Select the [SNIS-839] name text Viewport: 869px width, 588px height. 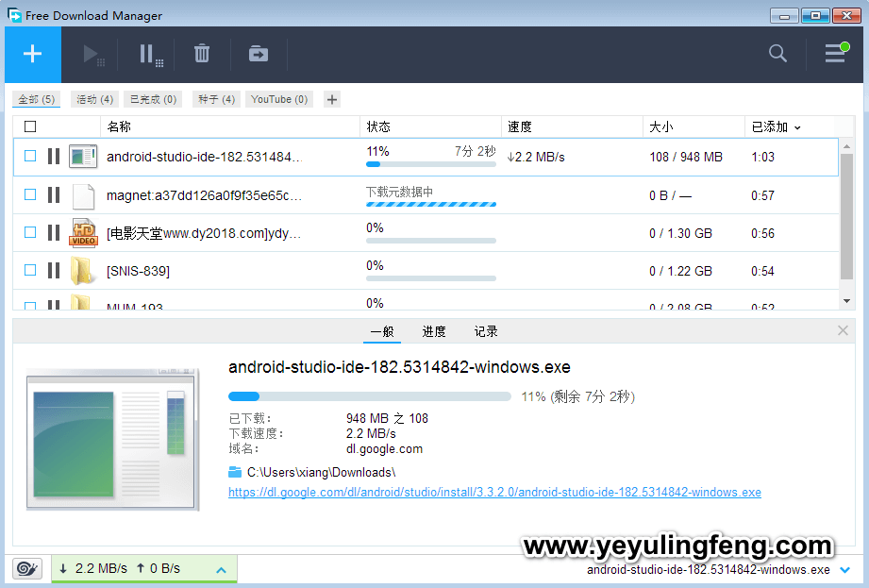point(138,271)
